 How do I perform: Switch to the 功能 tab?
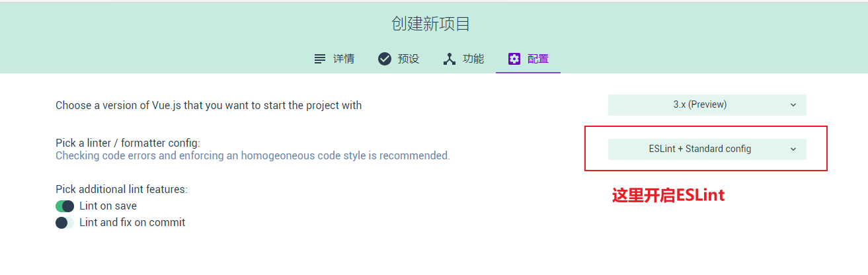(x=463, y=59)
